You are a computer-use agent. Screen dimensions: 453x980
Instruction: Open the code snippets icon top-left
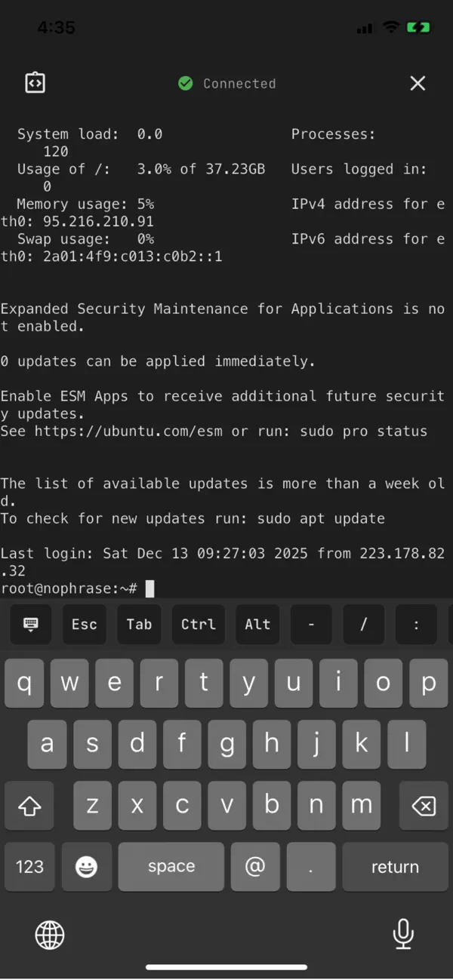click(x=35, y=83)
